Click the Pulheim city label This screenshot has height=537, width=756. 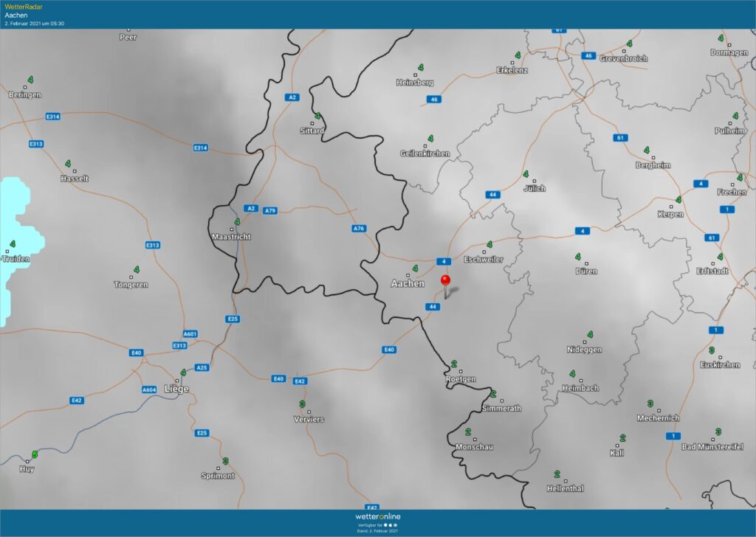pos(730,131)
